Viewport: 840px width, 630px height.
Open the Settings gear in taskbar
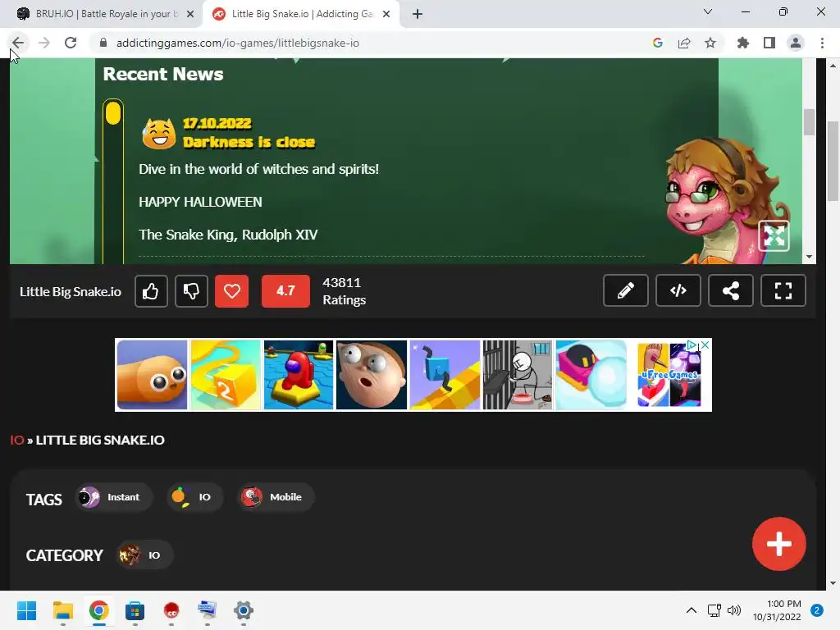(x=243, y=610)
